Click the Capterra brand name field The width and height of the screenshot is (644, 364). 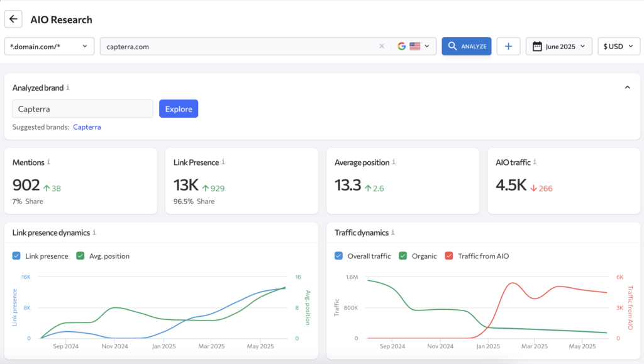(82, 108)
